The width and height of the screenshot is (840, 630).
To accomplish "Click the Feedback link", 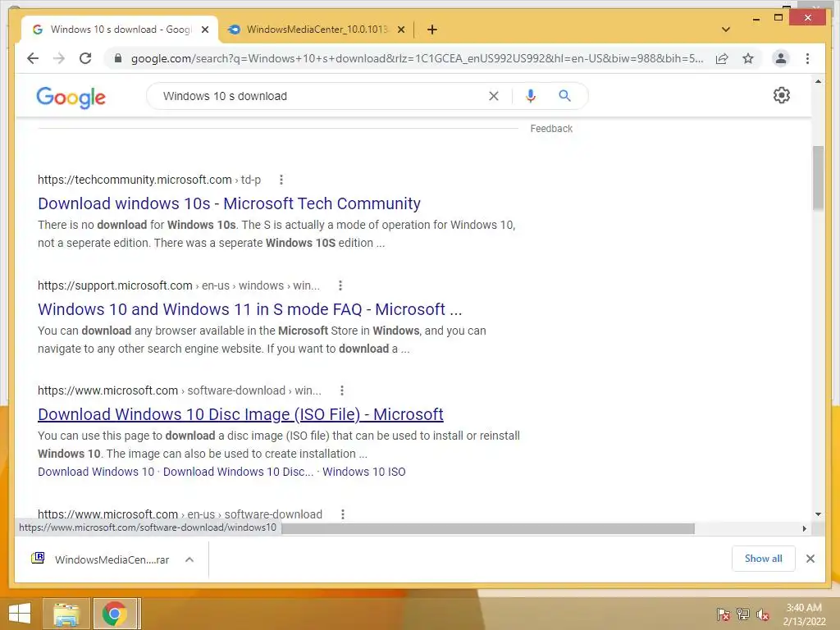I will pos(551,129).
